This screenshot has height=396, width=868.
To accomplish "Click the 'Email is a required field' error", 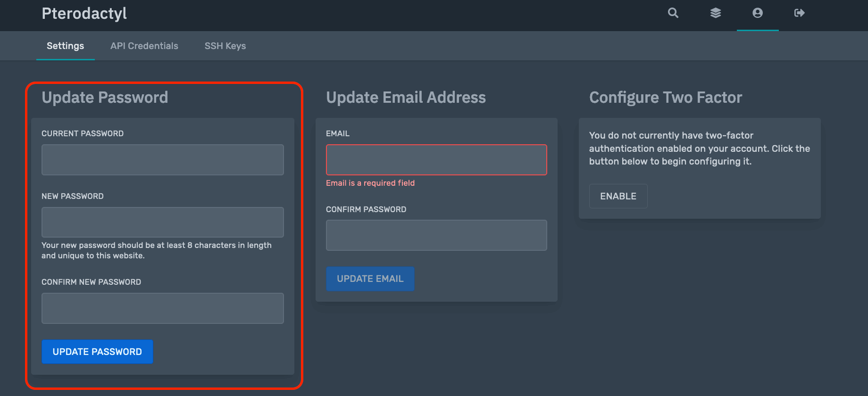I will 370,183.
